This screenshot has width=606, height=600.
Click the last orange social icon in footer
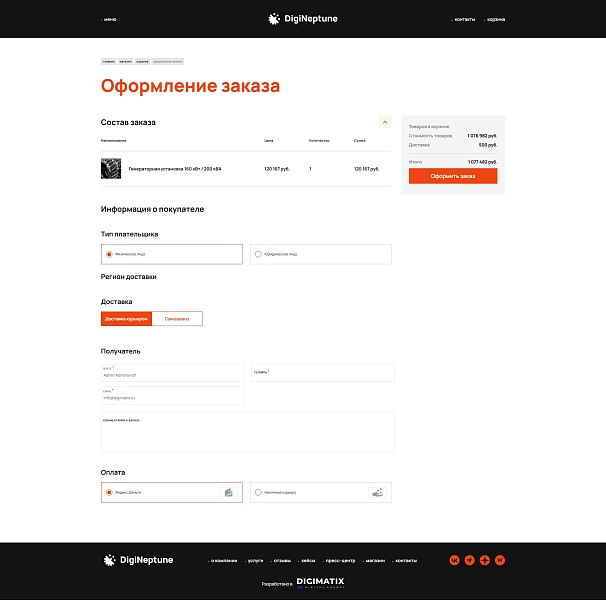click(x=500, y=560)
